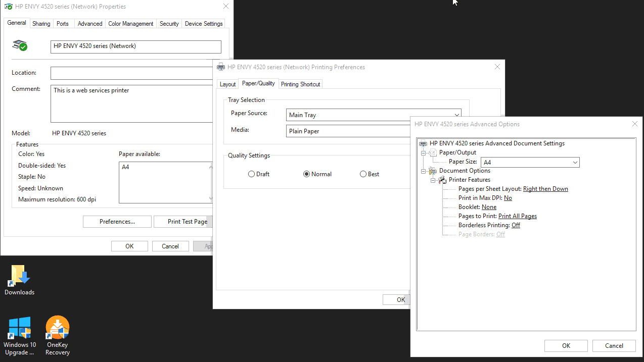Click the printer status icon in Properties General tab
The height and width of the screenshot is (362, 644).
20,45
